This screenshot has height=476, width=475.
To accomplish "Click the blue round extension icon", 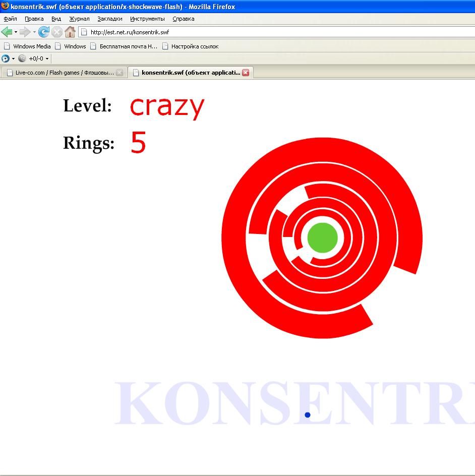I will 6,58.
